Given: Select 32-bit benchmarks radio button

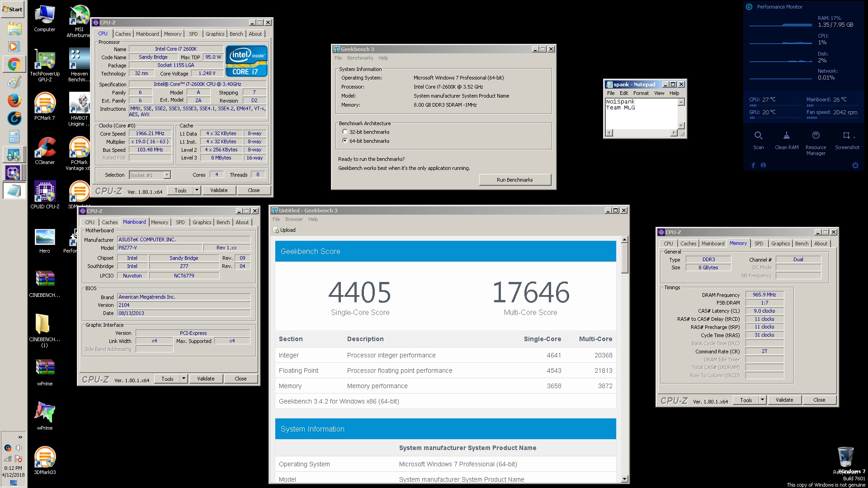Looking at the screenshot, I should (345, 132).
